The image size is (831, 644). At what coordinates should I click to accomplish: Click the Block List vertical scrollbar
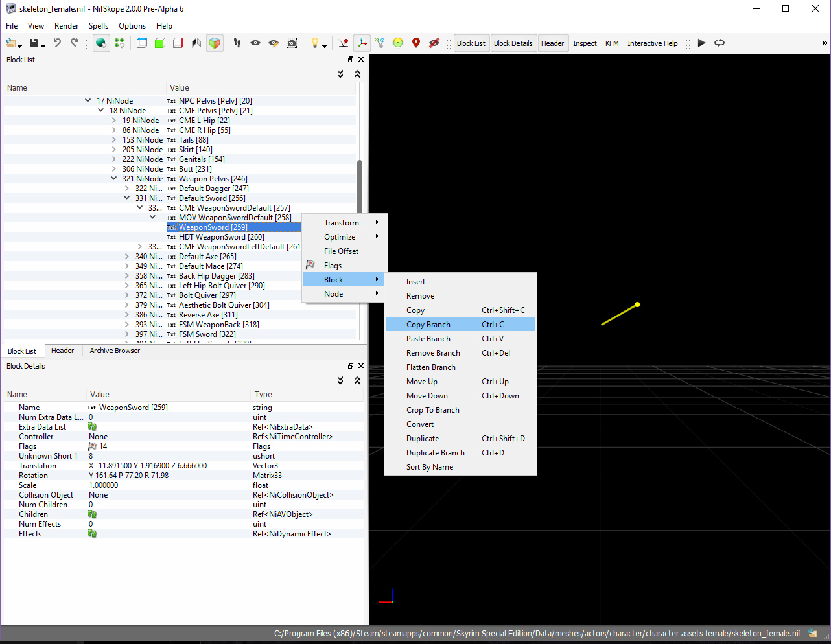coord(360,188)
